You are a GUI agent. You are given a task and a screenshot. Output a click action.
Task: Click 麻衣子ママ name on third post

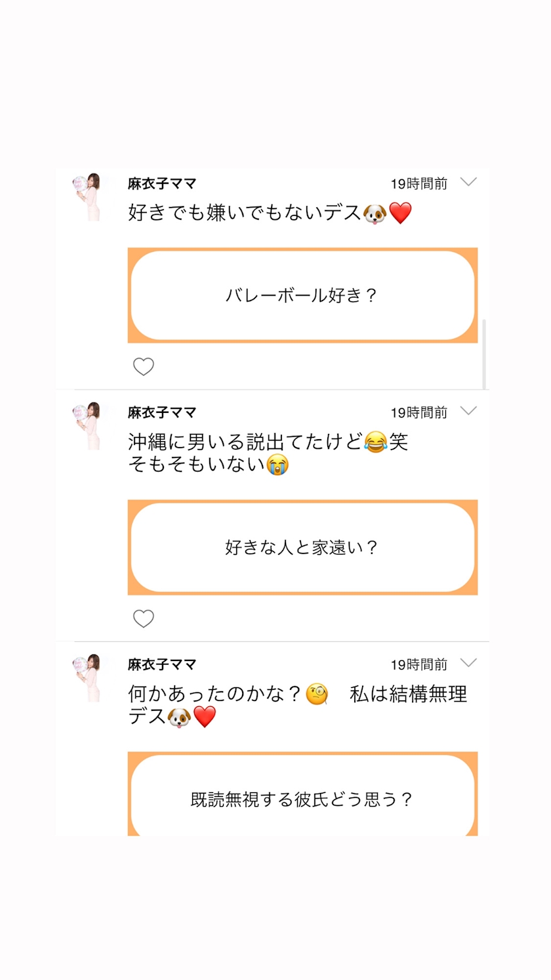click(162, 664)
